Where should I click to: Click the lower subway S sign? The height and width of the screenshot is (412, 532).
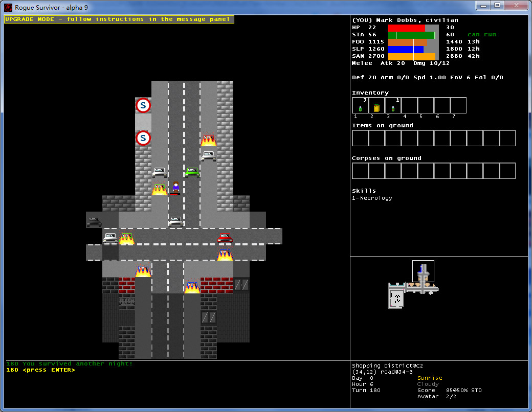[143, 138]
